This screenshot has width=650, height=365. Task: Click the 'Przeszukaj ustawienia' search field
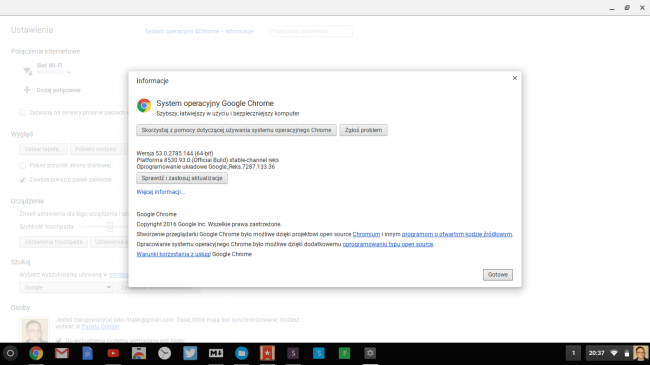click(x=310, y=31)
